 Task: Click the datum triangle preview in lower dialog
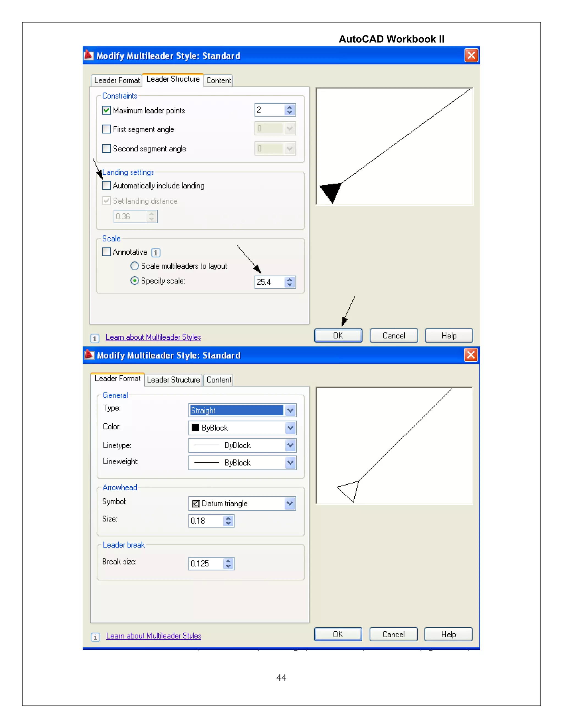coord(394,446)
